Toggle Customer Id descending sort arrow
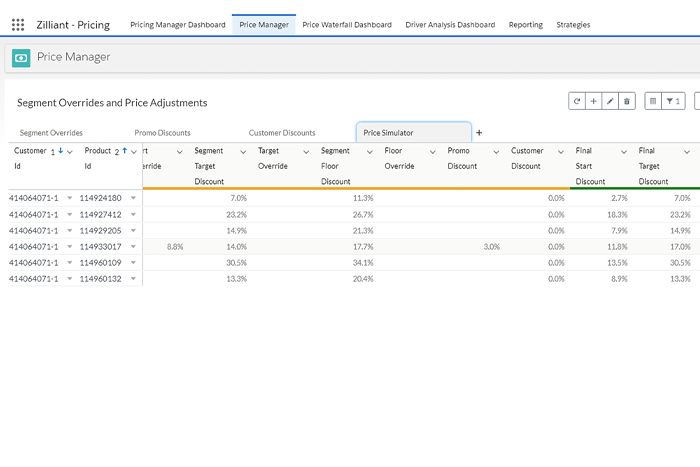Viewport: 700px width, 467px height. (x=60, y=151)
